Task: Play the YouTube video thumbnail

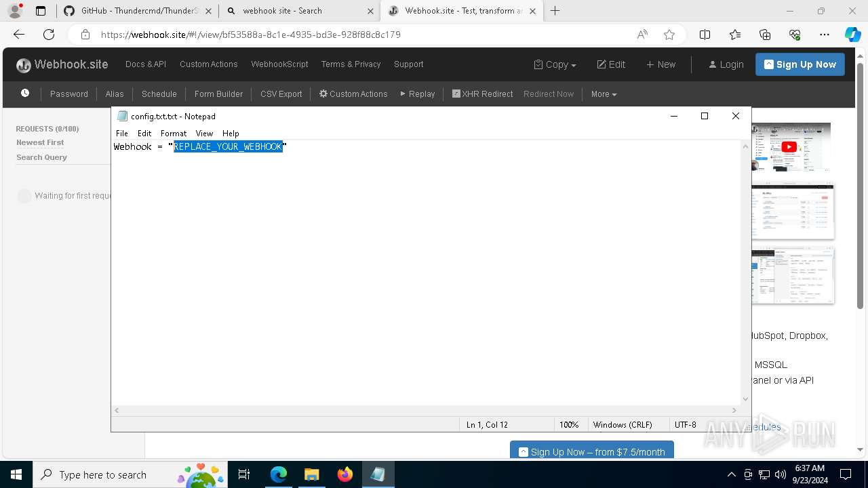Action: tap(789, 147)
